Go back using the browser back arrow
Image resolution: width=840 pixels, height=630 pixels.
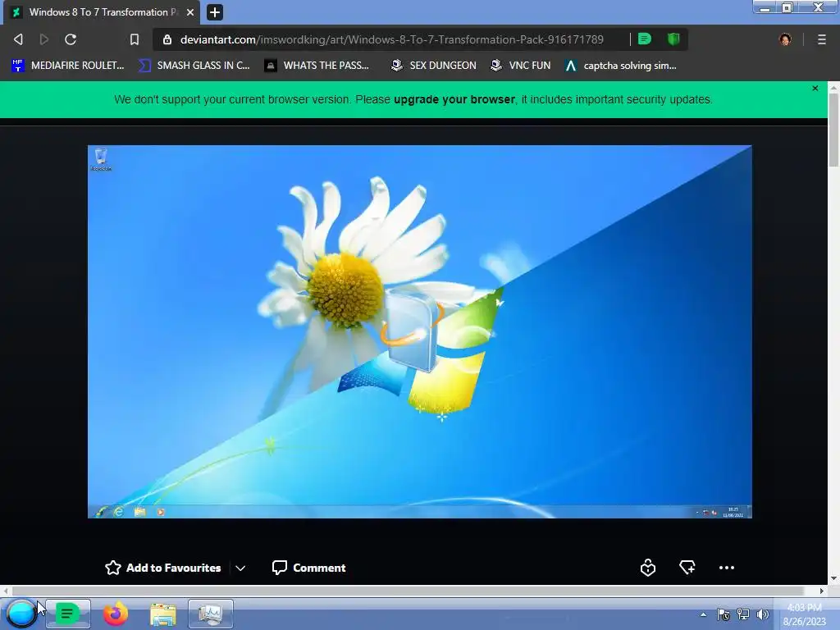point(18,39)
